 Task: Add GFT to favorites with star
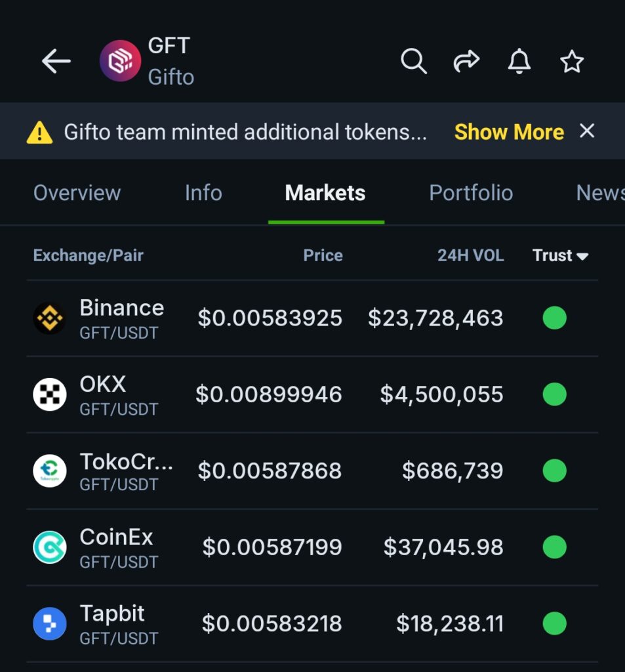(x=572, y=61)
